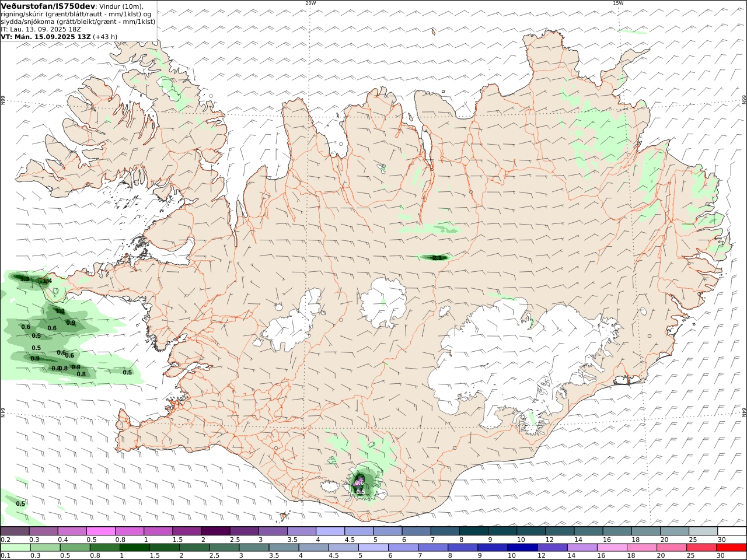
Task: Pick the lilac 14 swatch in bottom legend row
Action: (581, 548)
